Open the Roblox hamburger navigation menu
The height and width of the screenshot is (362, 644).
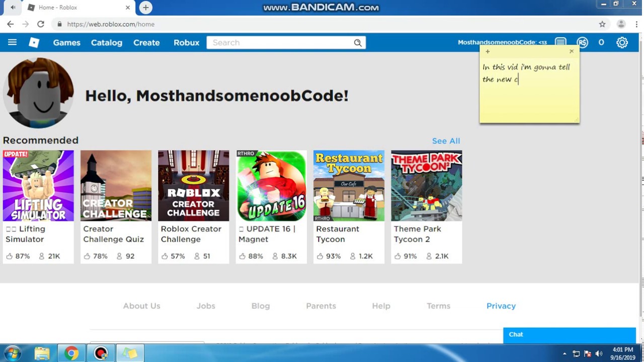pyautogui.click(x=12, y=43)
